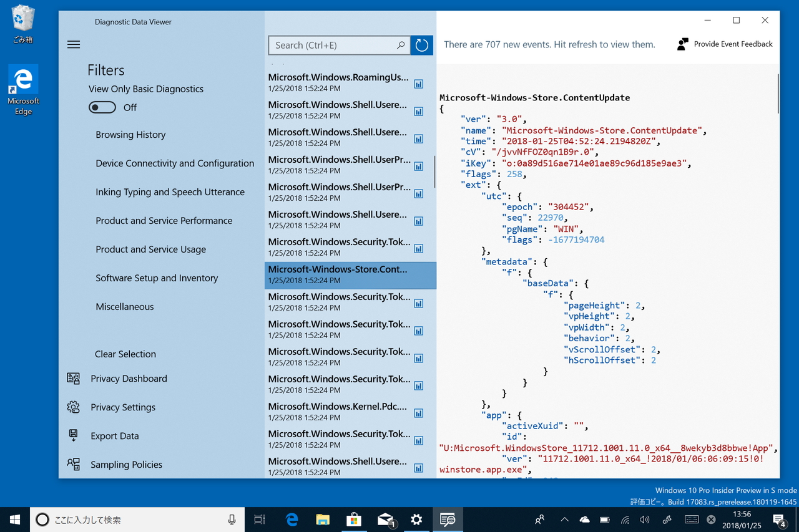Open the taskbar clock and date
This screenshot has height=532, width=799.
[x=742, y=520]
